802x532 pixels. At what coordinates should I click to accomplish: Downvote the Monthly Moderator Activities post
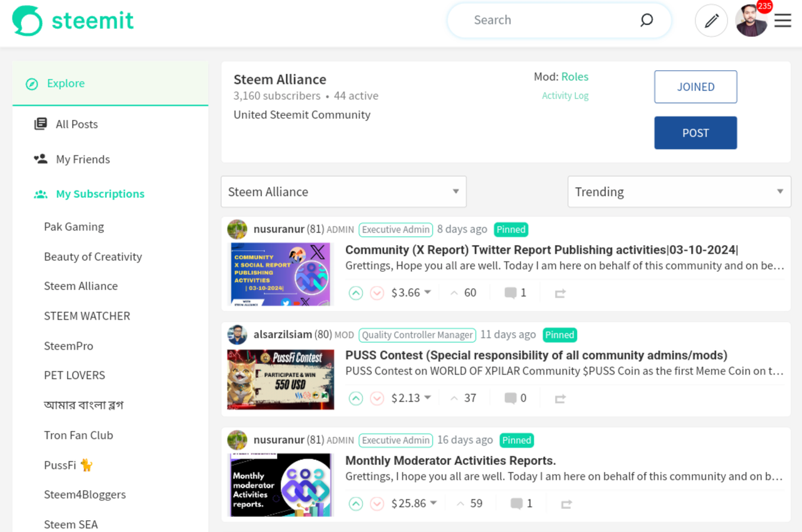377,503
